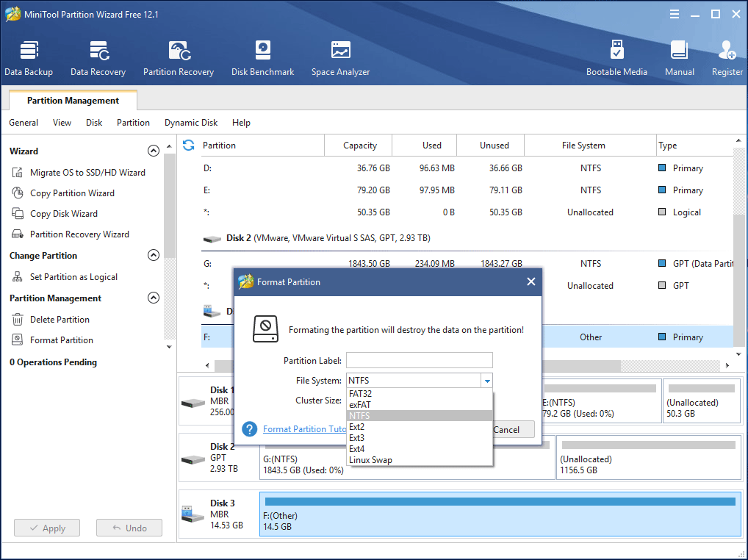Click the Bootable Media icon

[x=616, y=58]
